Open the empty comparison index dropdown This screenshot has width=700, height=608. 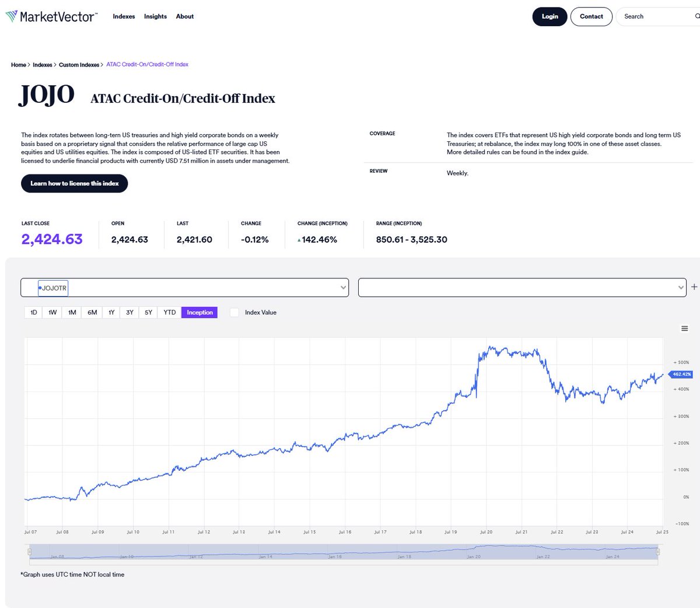pyautogui.click(x=522, y=288)
